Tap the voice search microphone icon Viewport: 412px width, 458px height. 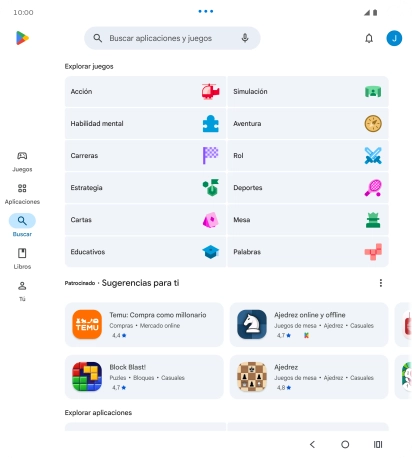[245, 38]
